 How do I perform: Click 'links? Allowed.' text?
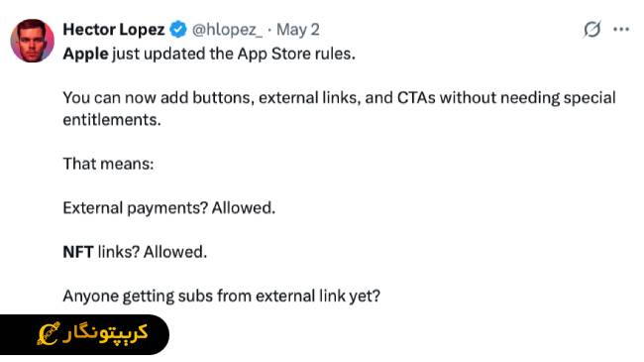(x=153, y=252)
